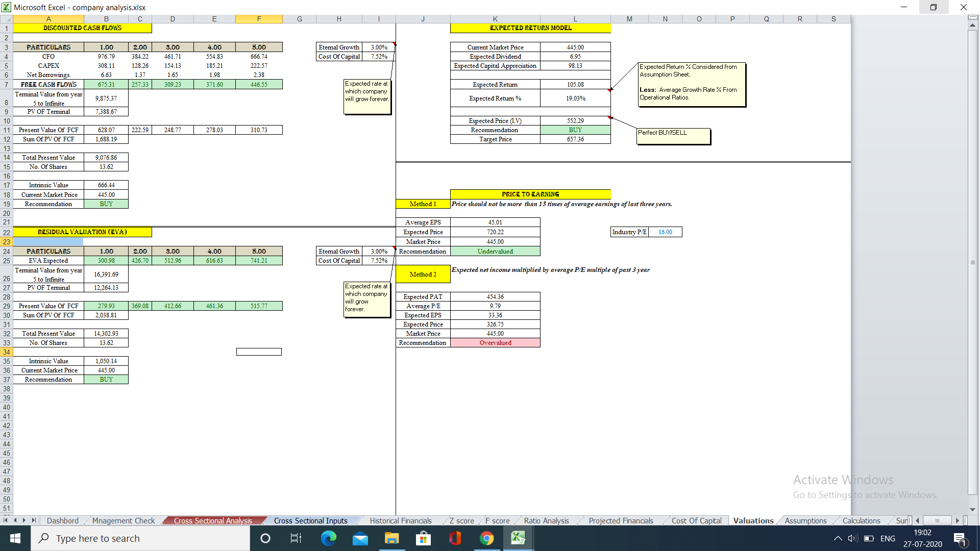The width and height of the screenshot is (980, 551).
Task: Select Intrinsic Value 1,050.14 cell
Action: [x=106, y=361]
